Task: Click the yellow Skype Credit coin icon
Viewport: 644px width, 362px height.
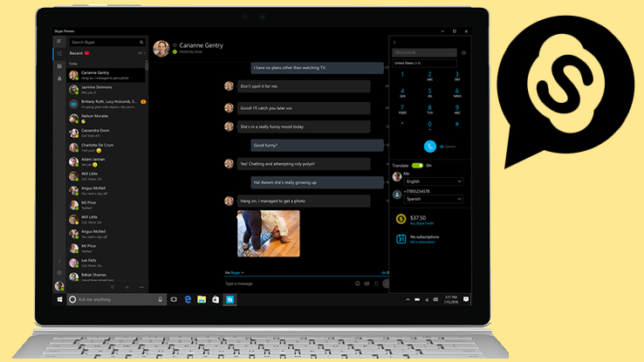Action: click(401, 219)
